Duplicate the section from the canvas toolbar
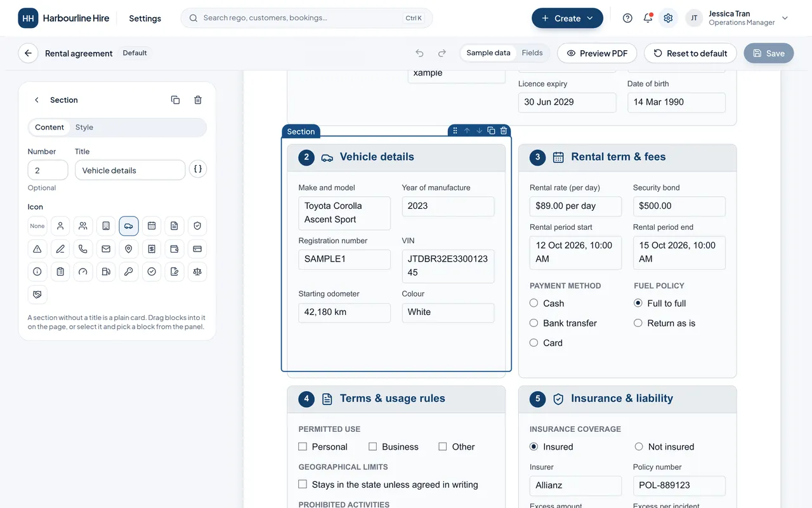This screenshot has height=508, width=812. (491, 131)
